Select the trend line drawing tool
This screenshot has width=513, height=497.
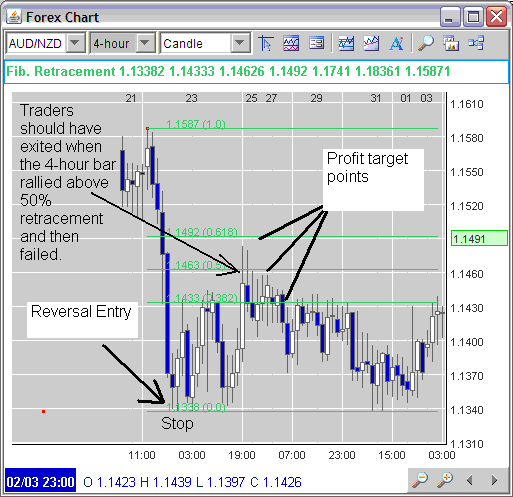click(x=371, y=43)
